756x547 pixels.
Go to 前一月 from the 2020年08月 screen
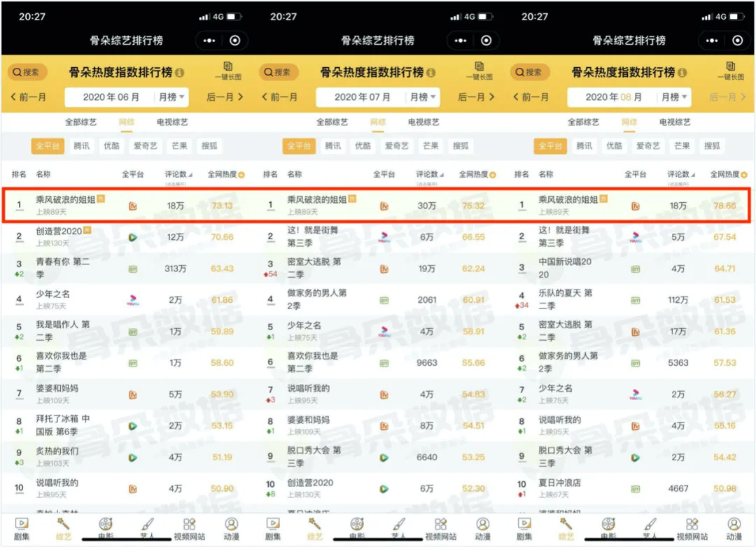tap(531, 97)
